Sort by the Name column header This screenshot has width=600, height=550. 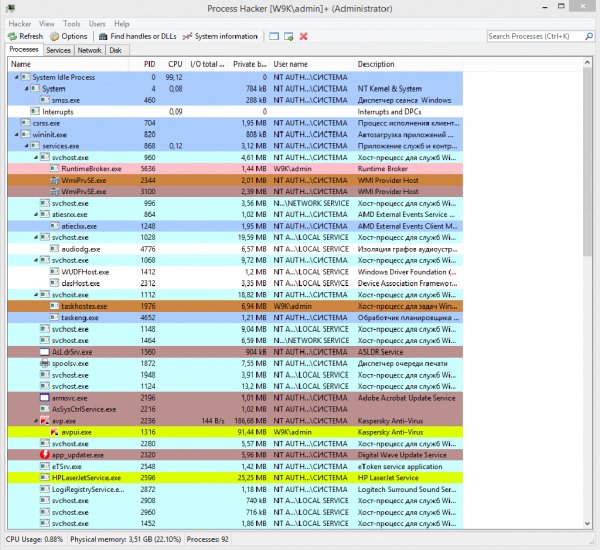coord(68,64)
